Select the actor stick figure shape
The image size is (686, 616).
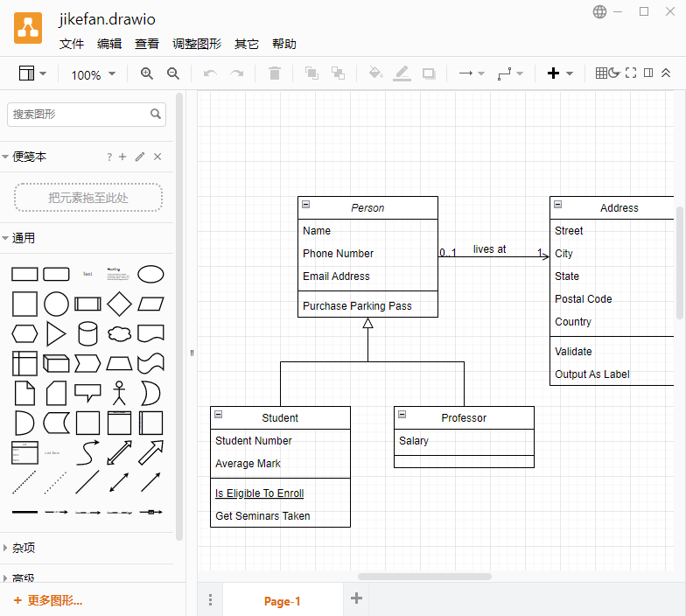tap(119, 393)
